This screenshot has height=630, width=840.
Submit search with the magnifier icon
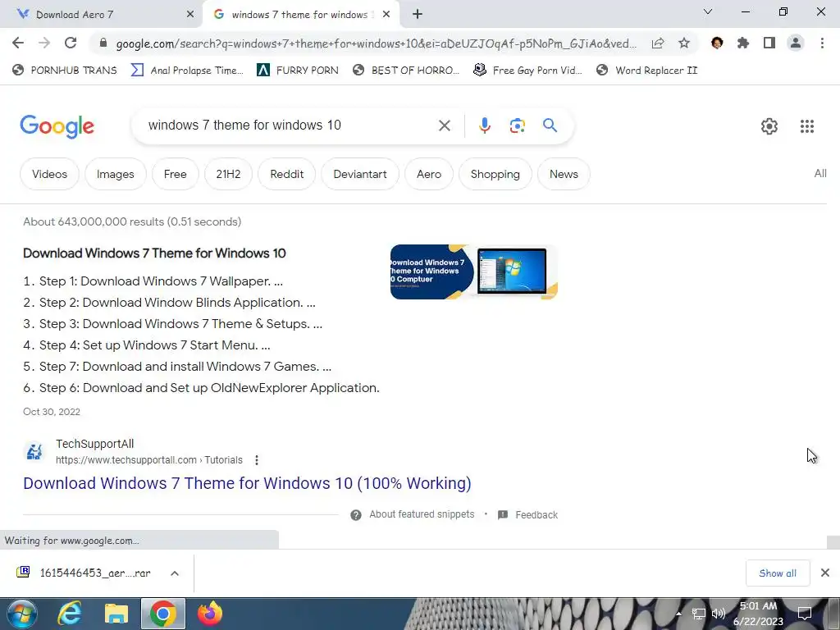pyautogui.click(x=550, y=126)
